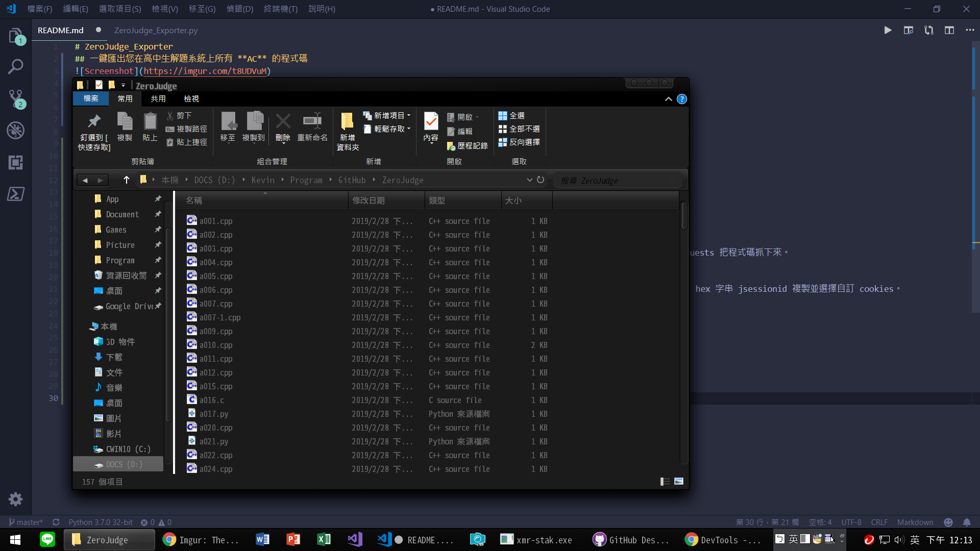This screenshot has height=551, width=980.
Task: Open the 檢視 tab in Explorer ribbon
Action: coord(191,98)
